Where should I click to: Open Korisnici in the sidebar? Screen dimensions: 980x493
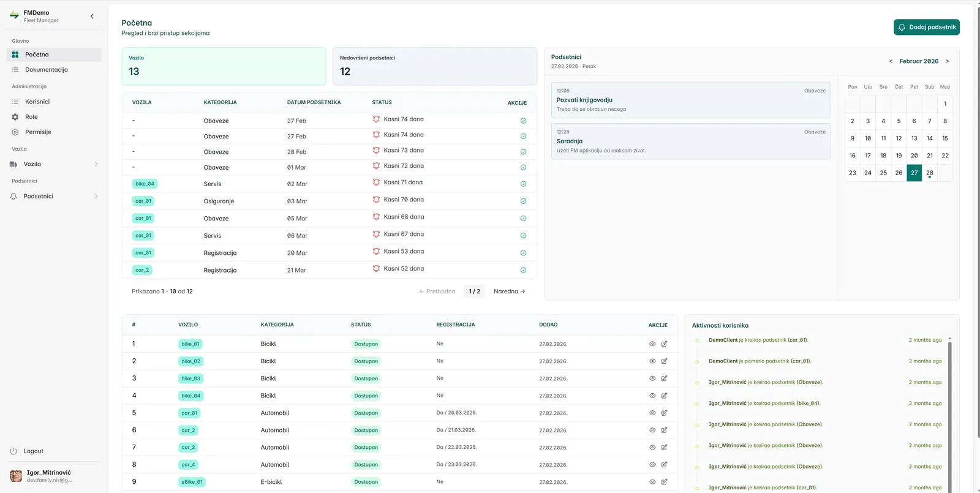[x=54, y=102]
